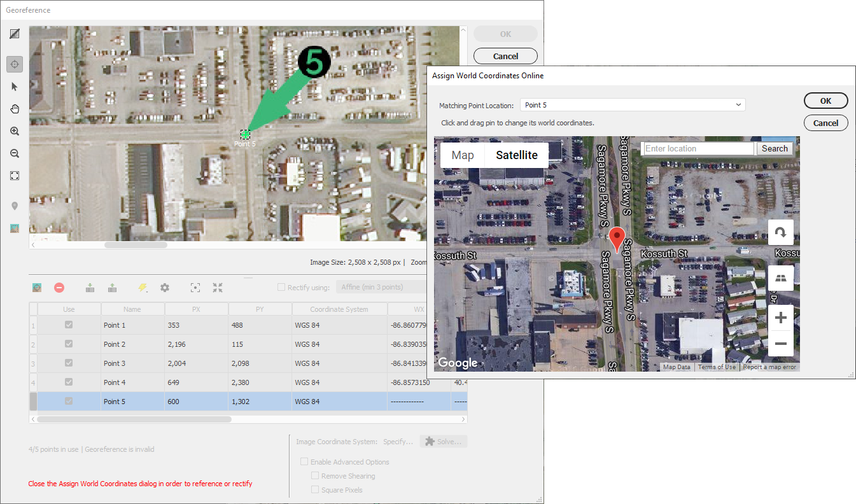Image resolution: width=856 pixels, height=504 pixels.
Task: Click the red remove point icon
Action: coord(59,288)
